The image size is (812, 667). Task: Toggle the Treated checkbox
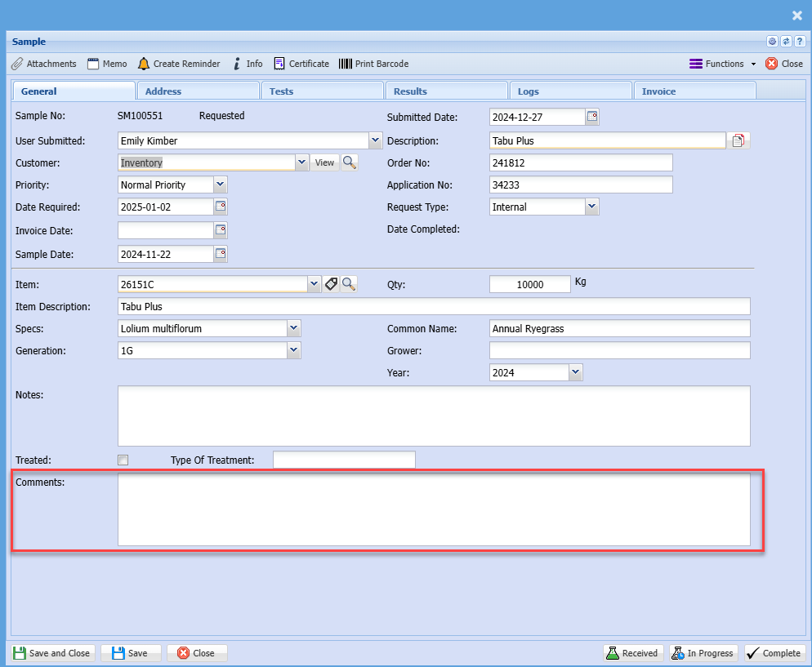click(123, 460)
